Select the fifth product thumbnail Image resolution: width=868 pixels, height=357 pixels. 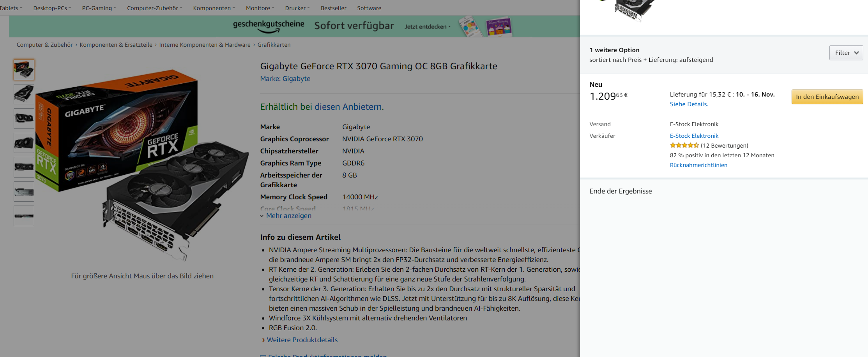[24, 167]
